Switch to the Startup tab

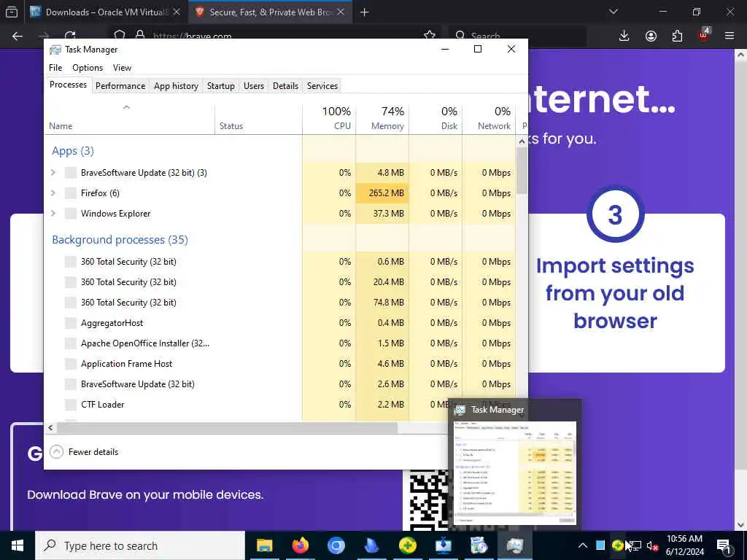tap(220, 86)
